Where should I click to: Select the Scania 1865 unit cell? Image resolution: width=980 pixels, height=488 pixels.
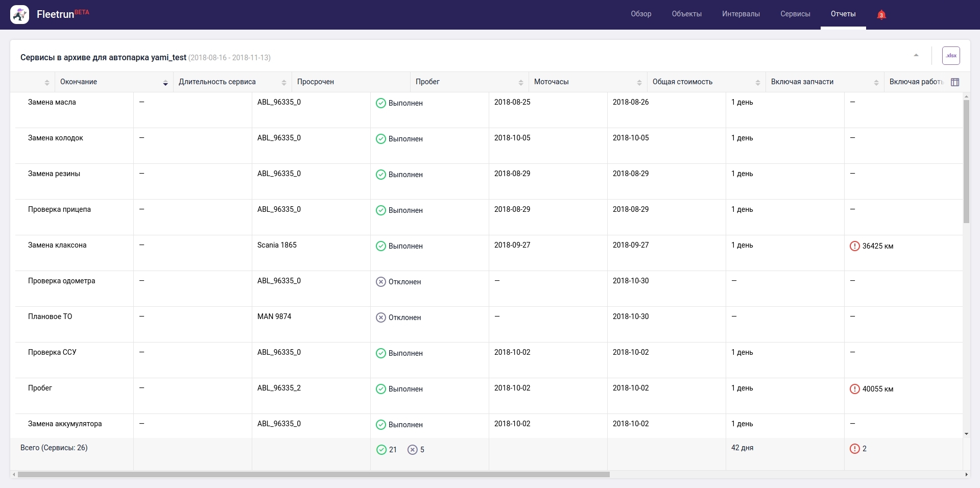click(277, 245)
